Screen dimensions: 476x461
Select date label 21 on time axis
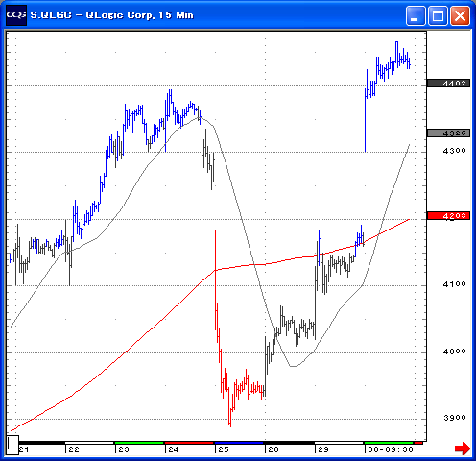pyautogui.click(x=24, y=449)
